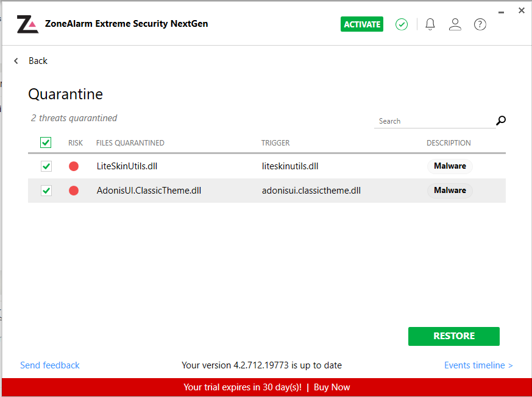This screenshot has width=532, height=397.
Task: Click the ACTIVATE button
Action: pos(362,24)
